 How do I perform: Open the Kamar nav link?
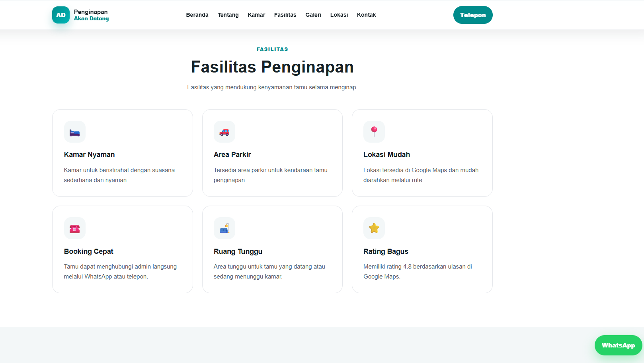pyautogui.click(x=256, y=15)
